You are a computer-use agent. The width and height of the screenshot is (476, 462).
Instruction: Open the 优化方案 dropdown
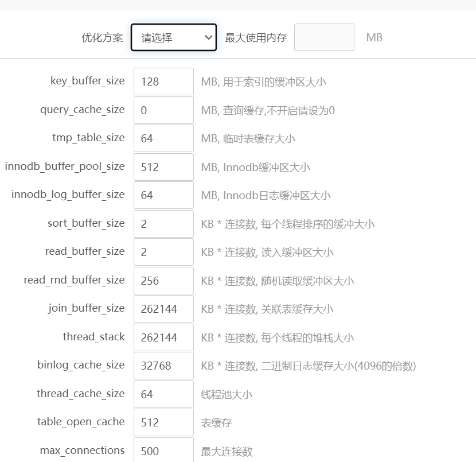pos(173,38)
